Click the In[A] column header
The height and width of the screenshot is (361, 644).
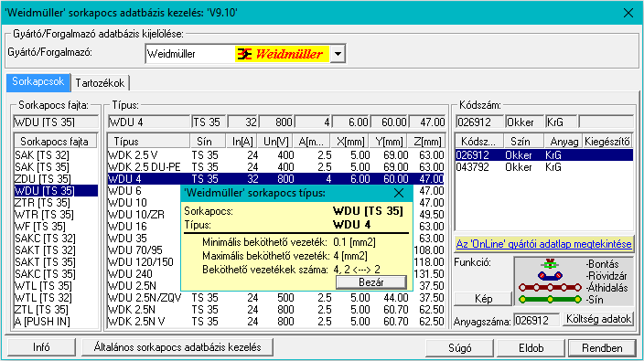pos(241,142)
